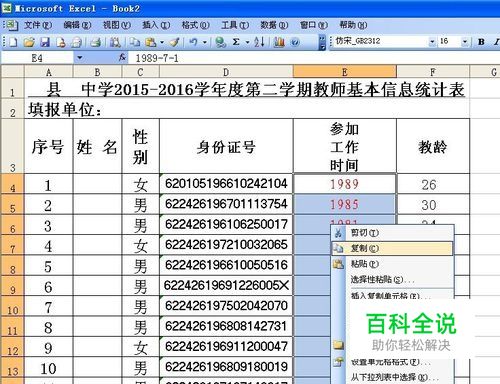
Task: Open the 编辑 (Edit) menu
Action: tap(77, 25)
